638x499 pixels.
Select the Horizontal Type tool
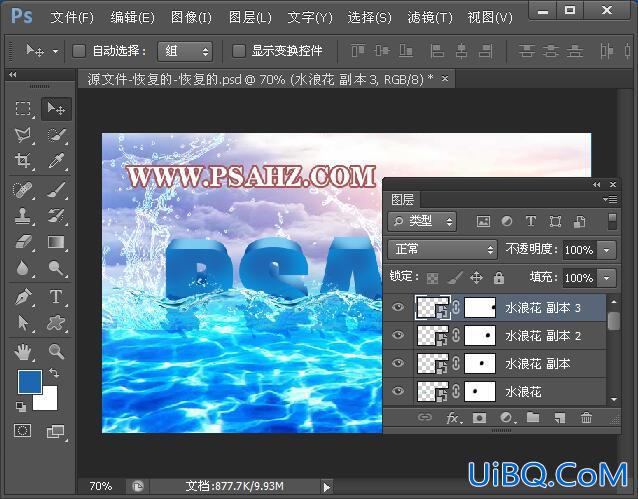pos(56,297)
